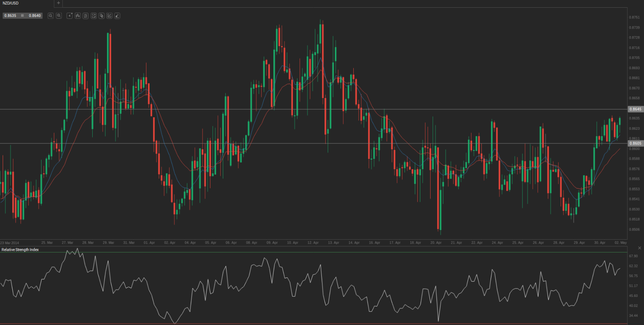The image size is (644, 325).
Task: Click the zoom in magnifier icon
Action: pos(59,16)
